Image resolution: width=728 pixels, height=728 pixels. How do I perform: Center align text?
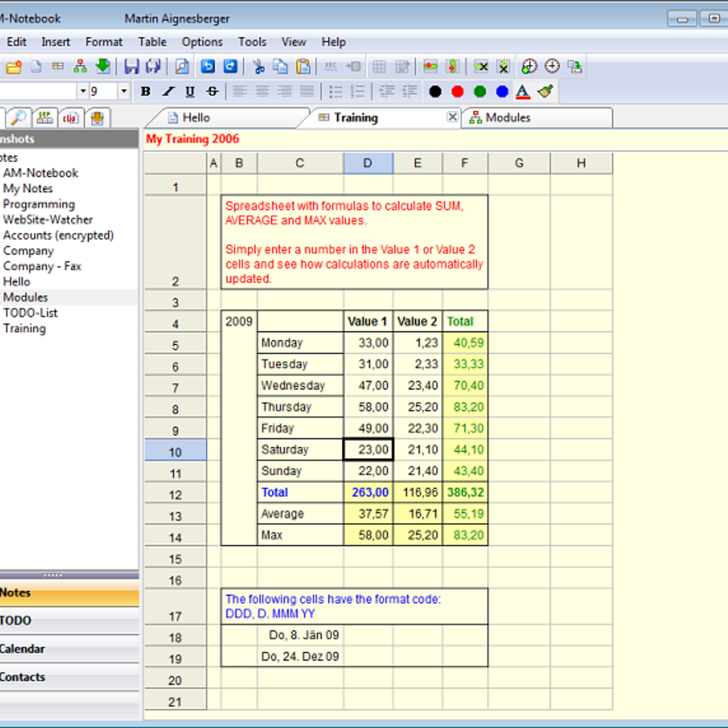coord(263,91)
